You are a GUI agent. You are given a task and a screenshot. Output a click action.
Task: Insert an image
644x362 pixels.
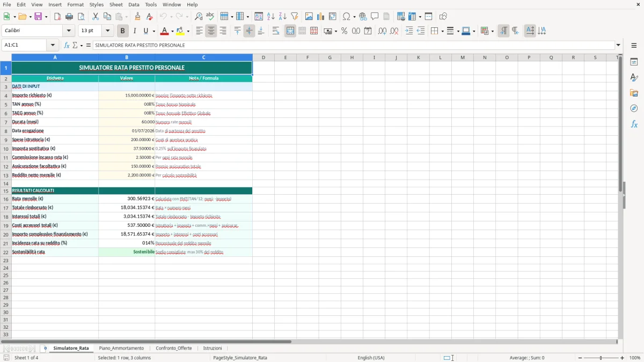(309, 17)
